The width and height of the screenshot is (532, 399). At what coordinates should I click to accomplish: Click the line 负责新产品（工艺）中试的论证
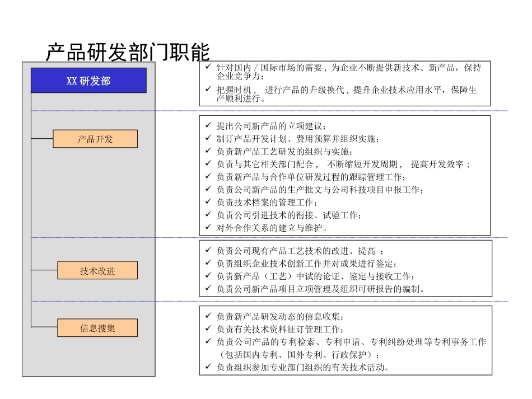point(315,276)
